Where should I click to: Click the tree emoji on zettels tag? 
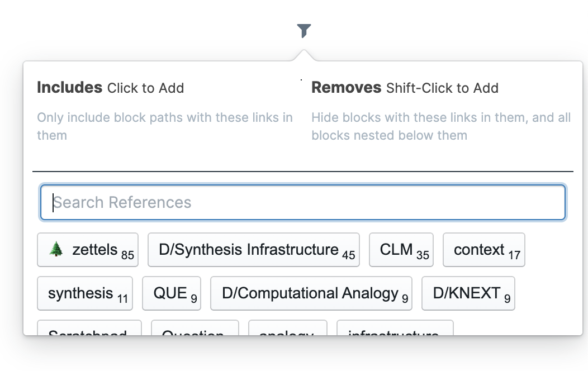56,249
